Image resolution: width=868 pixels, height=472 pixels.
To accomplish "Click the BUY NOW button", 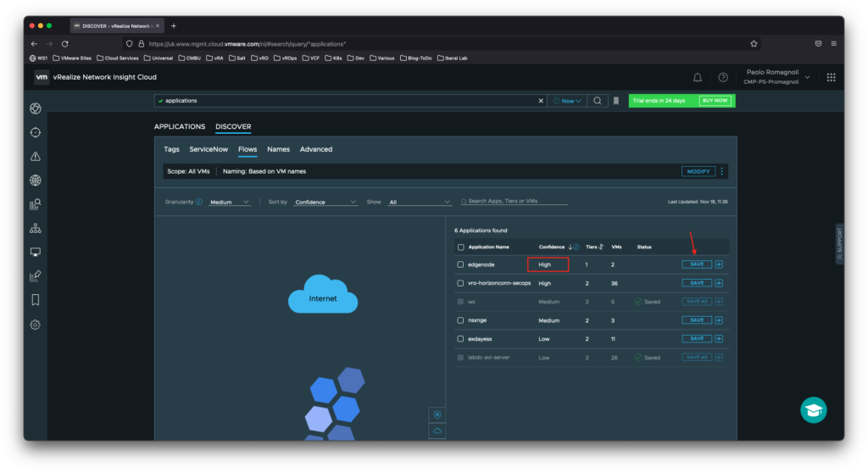I will (715, 101).
